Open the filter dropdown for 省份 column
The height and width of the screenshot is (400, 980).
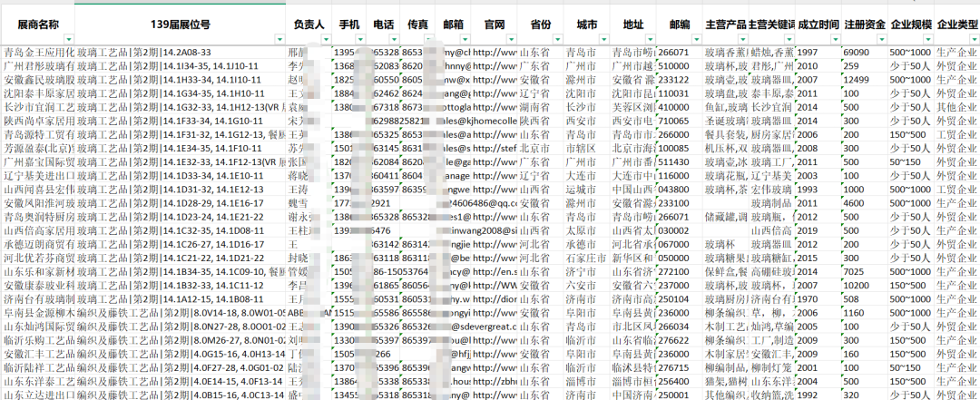pyautogui.click(x=557, y=39)
